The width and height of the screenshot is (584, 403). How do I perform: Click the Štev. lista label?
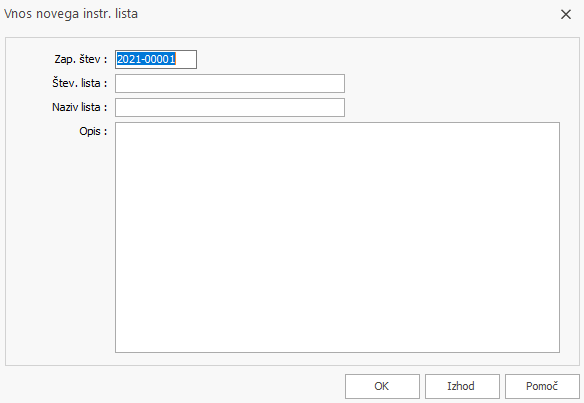pyautogui.click(x=79, y=83)
